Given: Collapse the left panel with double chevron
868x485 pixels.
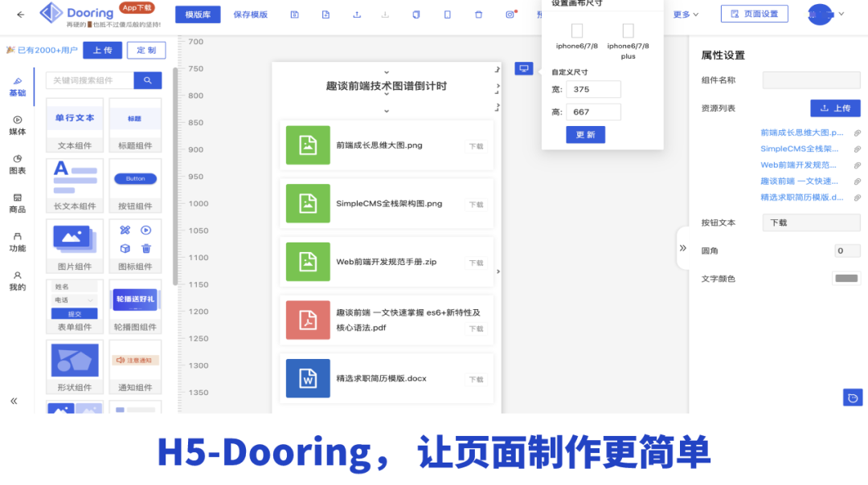Looking at the screenshot, I should (14, 401).
